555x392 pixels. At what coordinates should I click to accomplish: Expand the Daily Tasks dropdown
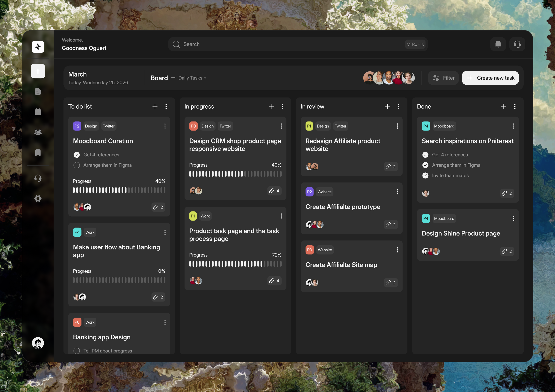click(x=192, y=78)
